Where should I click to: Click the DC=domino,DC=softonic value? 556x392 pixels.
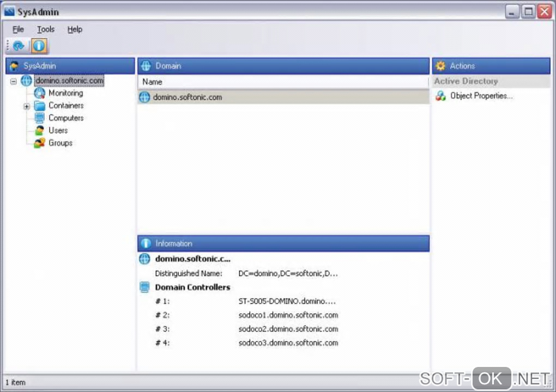click(288, 273)
